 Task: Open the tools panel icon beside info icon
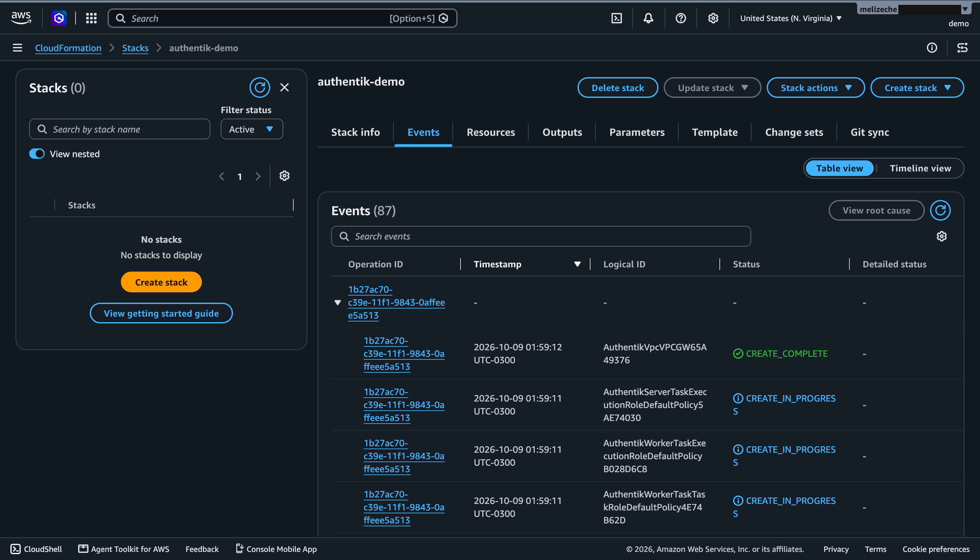pos(962,48)
